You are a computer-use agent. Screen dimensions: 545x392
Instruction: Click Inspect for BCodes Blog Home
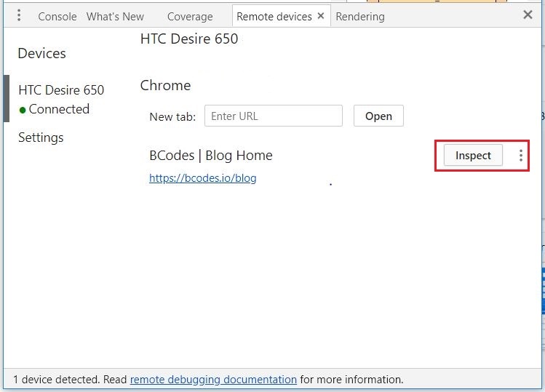[x=473, y=155]
